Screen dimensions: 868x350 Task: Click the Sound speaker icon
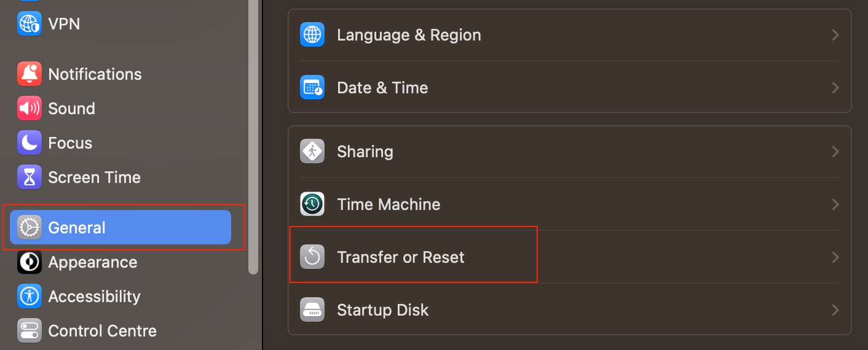30,109
